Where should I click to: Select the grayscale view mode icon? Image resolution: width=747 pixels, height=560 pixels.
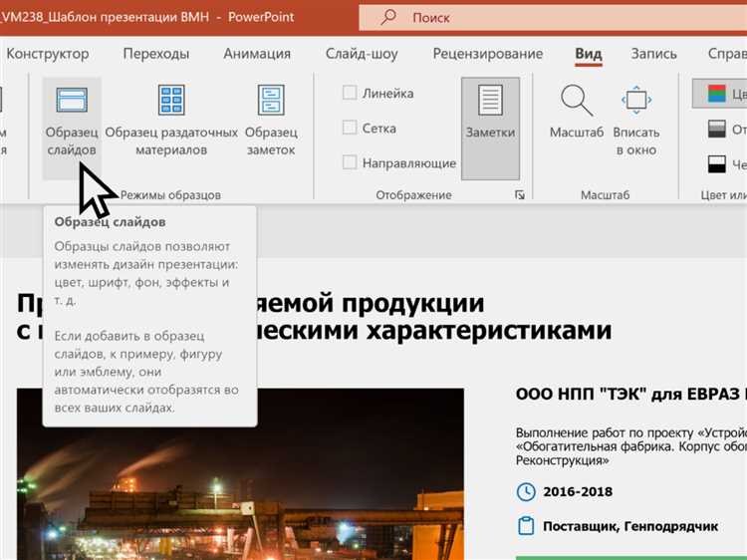pos(717,129)
